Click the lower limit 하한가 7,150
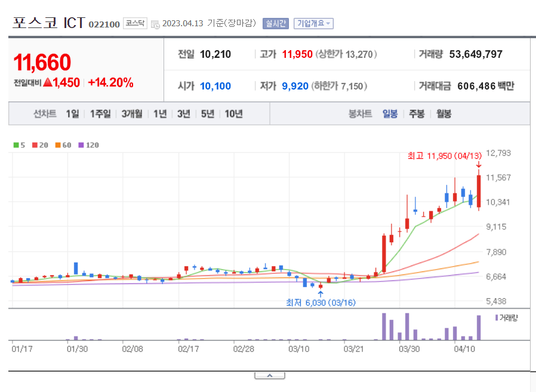536x392 pixels. [x=339, y=86]
